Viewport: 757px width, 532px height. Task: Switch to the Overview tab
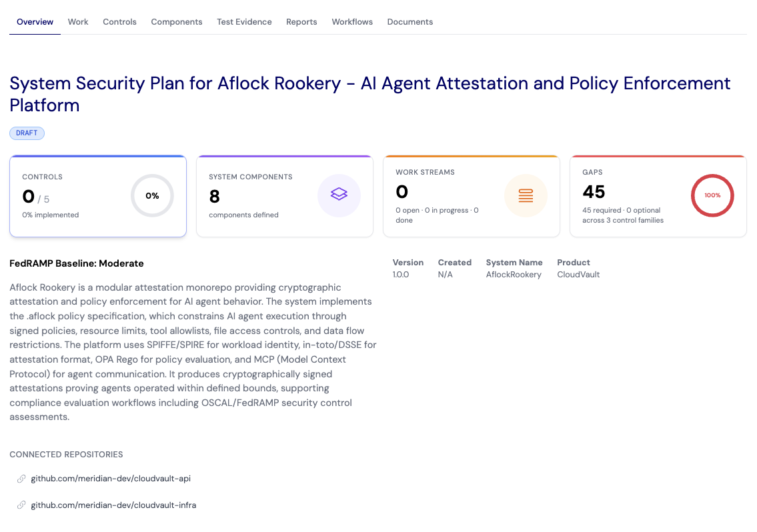click(x=35, y=22)
